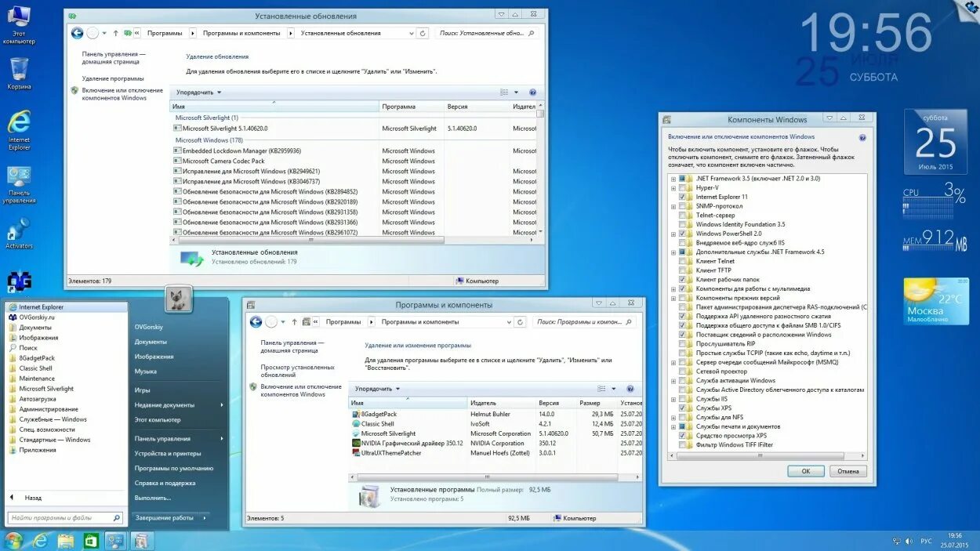This screenshot has height=551, width=980.
Task: Click up arrow in Установленные обновления address bar
Action: (116, 33)
